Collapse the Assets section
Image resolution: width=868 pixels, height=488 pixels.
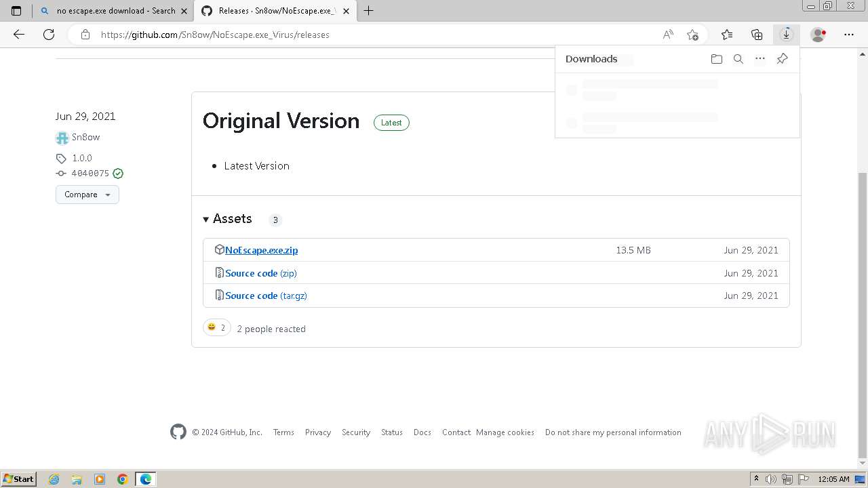coord(227,219)
